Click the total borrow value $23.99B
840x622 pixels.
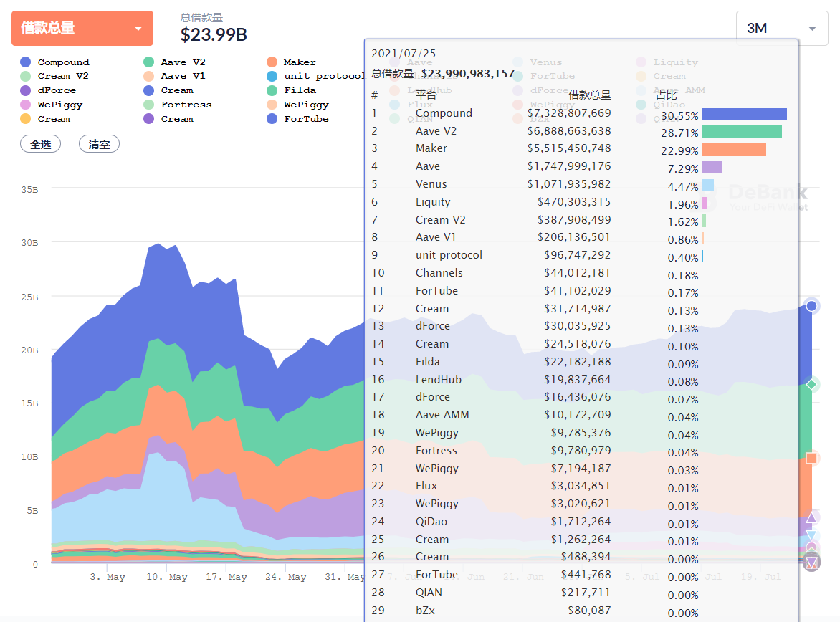[214, 35]
